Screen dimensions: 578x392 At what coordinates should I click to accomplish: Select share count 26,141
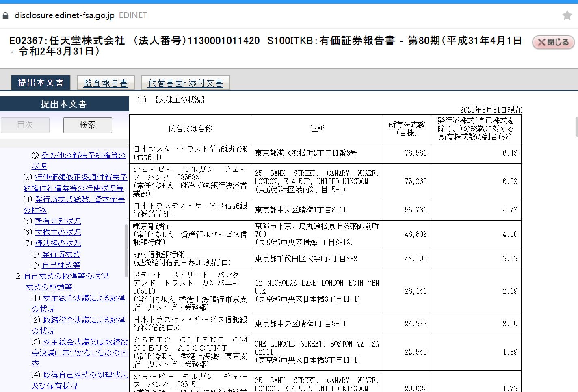click(416, 291)
